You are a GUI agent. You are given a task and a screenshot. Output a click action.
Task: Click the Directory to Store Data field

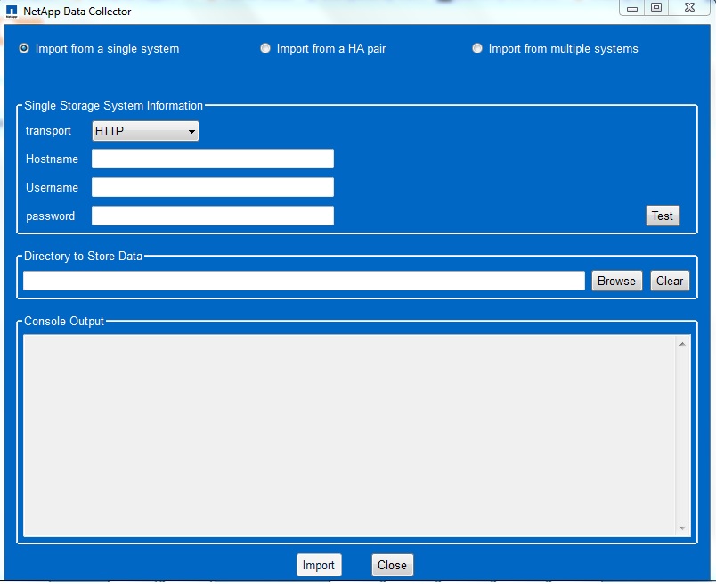coord(304,281)
